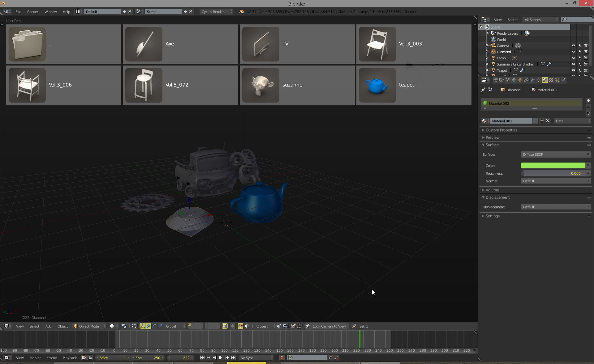
Task: Toggle Diamond selectability cursor icon
Action: tap(580, 52)
